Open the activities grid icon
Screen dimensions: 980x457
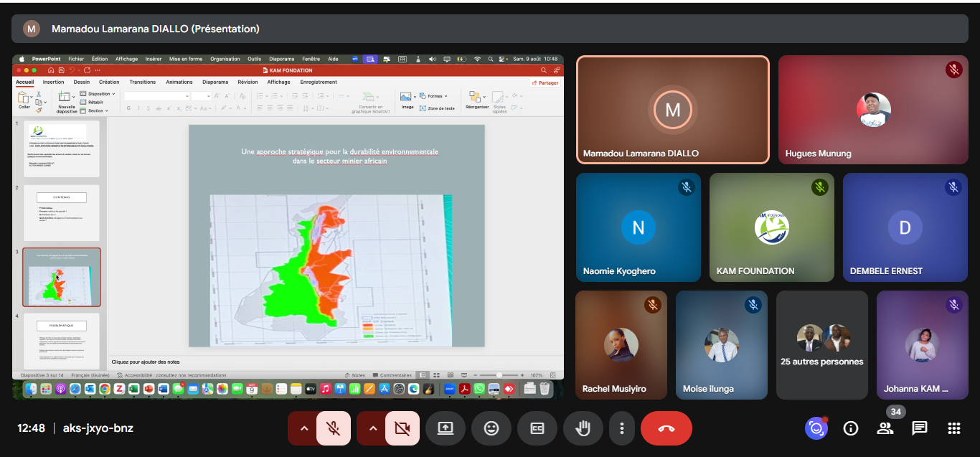tap(953, 428)
